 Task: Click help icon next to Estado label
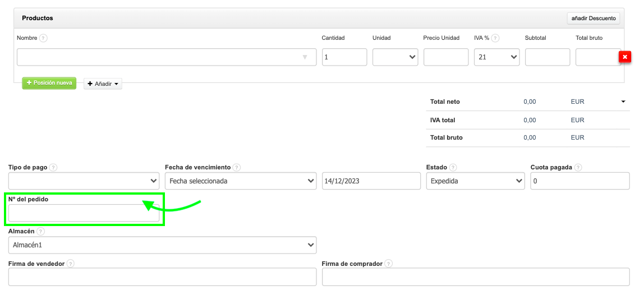(453, 168)
